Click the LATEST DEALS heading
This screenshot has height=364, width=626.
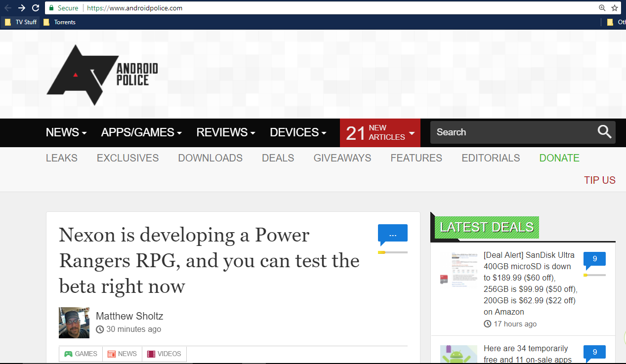point(487,227)
